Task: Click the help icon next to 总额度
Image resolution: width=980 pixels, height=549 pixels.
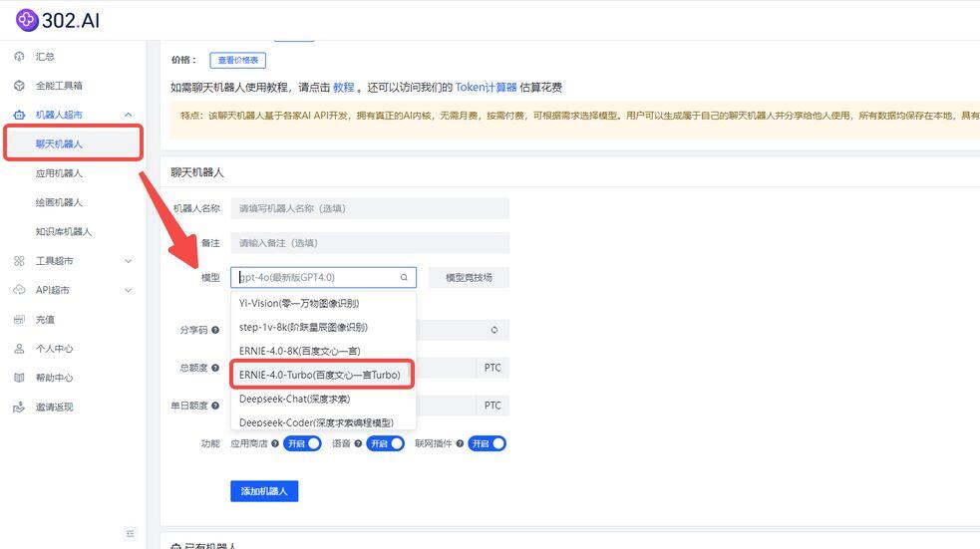Action: [x=215, y=368]
